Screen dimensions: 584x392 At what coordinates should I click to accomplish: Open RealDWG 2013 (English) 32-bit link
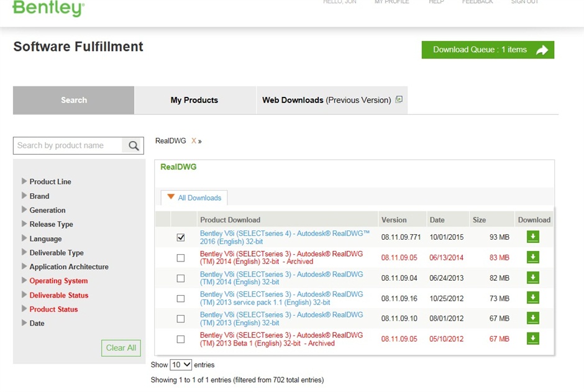[281, 319]
